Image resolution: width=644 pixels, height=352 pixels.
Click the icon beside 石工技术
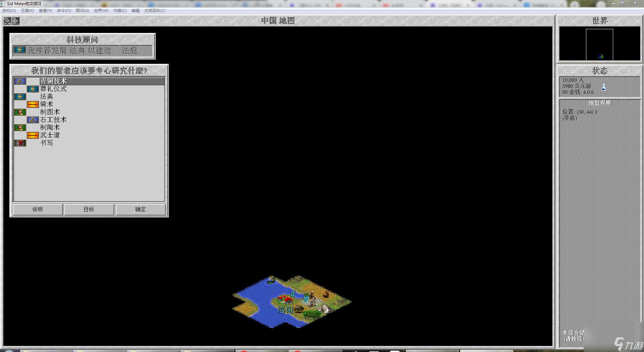[x=33, y=120]
